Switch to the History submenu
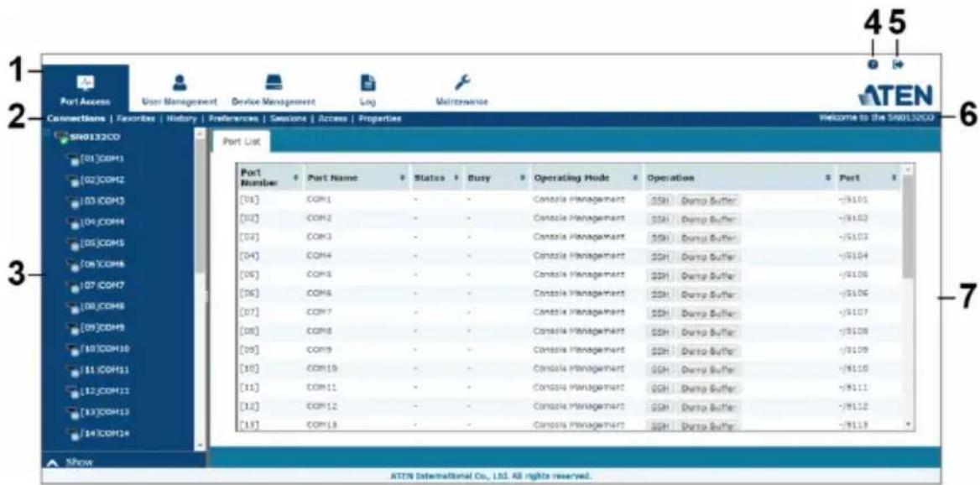The width and height of the screenshot is (980, 485). [x=182, y=118]
